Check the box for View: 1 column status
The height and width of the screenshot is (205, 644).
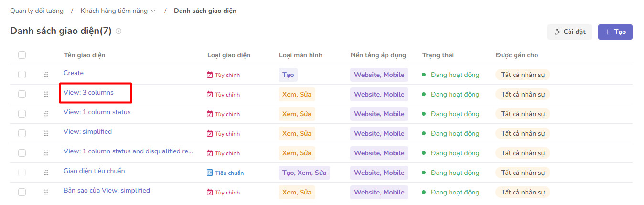pos(22,114)
